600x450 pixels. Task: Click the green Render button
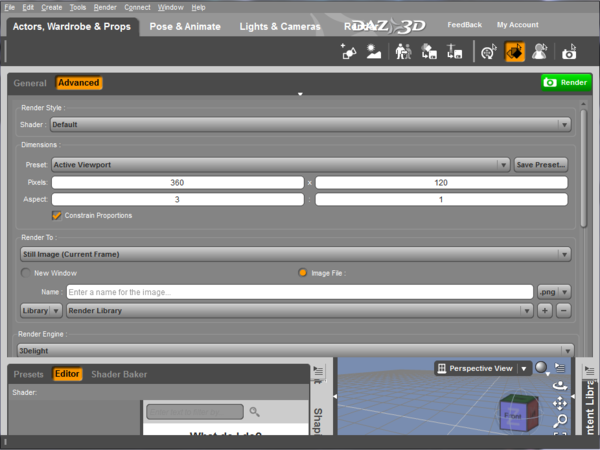[x=566, y=82]
